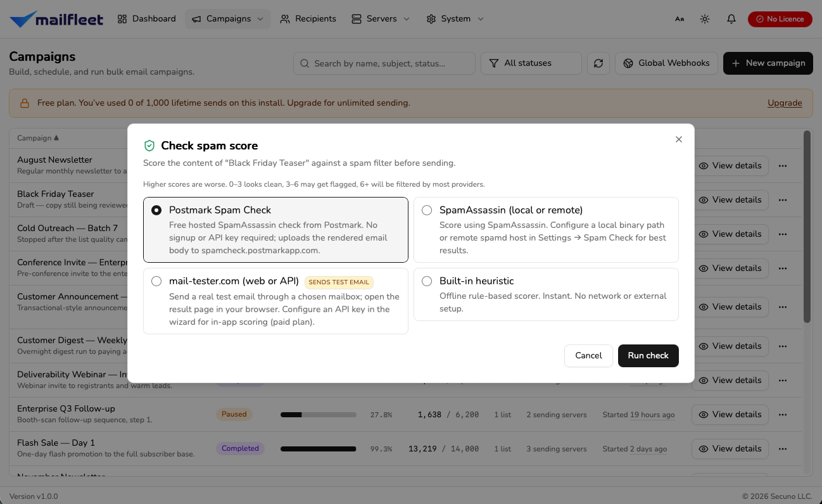Viewport: 822px width, 504px height.
Task: Click the Paused status badge
Action: pyautogui.click(x=234, y=415)
